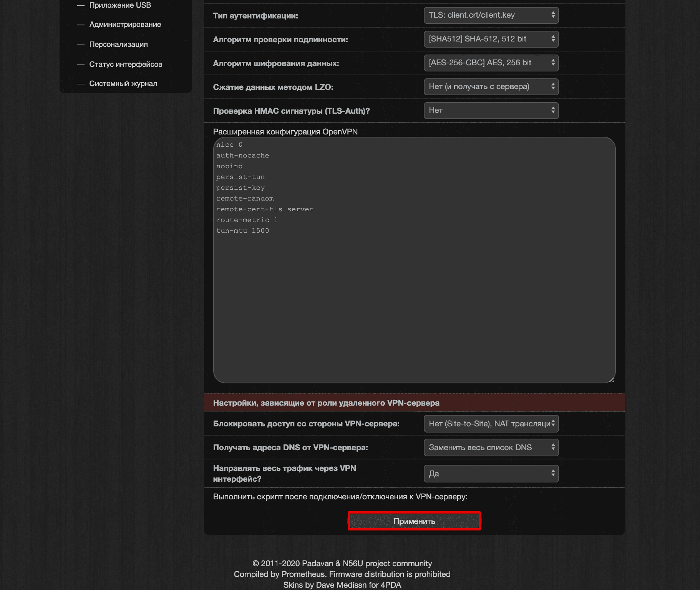
Task: Select the remote-cert-tls line in config
Action: click(265, 209)
